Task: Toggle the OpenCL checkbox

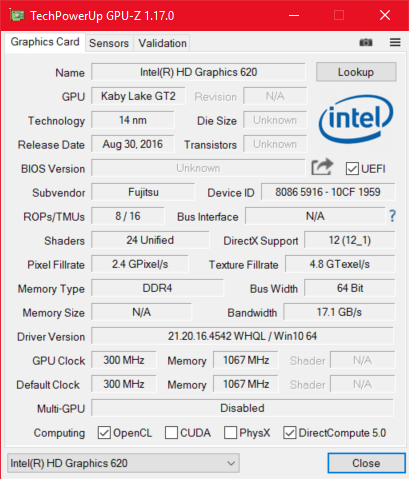Action: [104, 433]
